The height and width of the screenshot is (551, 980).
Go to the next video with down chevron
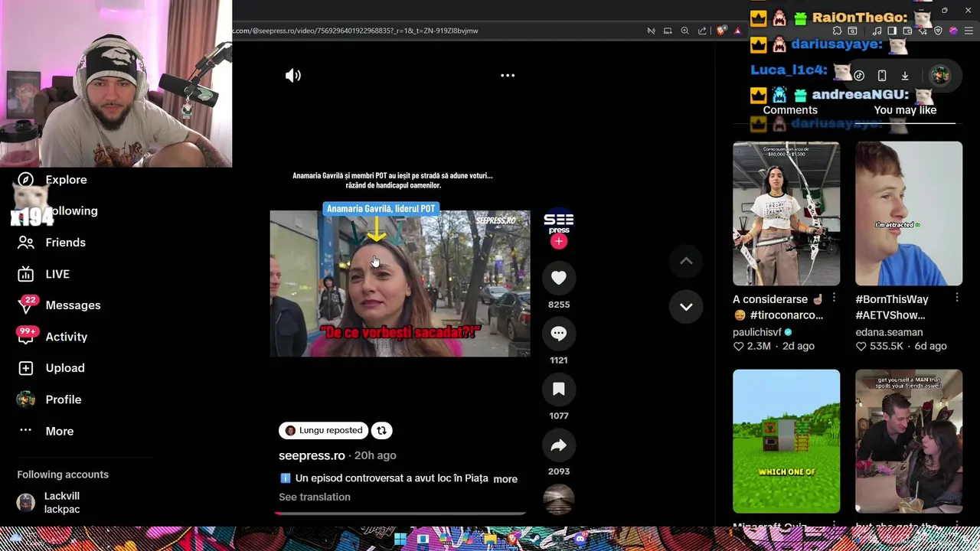(x=686, y=306)
